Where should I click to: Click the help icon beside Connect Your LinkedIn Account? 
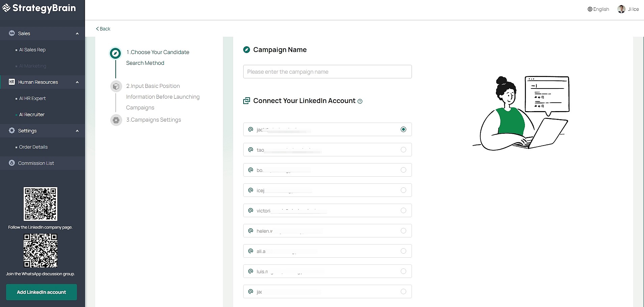click(360, 101)
